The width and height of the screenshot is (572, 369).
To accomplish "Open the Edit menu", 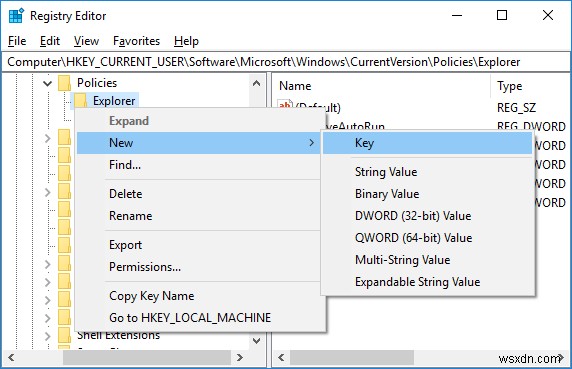I will tap(50, 41).
